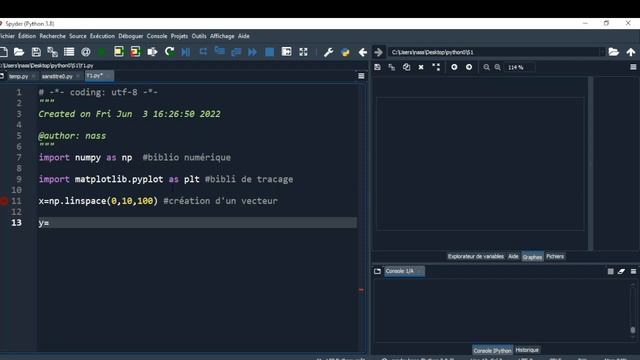Interrupt the kernel with the console stop square
Image resolution: width=640 pixels, height=360 pixels.
pos(611,271)
